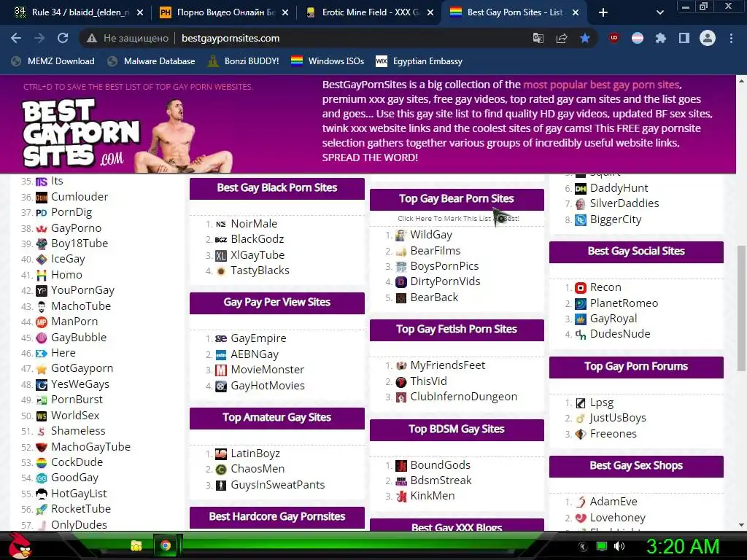Click the GotGayporn star icon
The image size is (747, 560).
point(42,369)
